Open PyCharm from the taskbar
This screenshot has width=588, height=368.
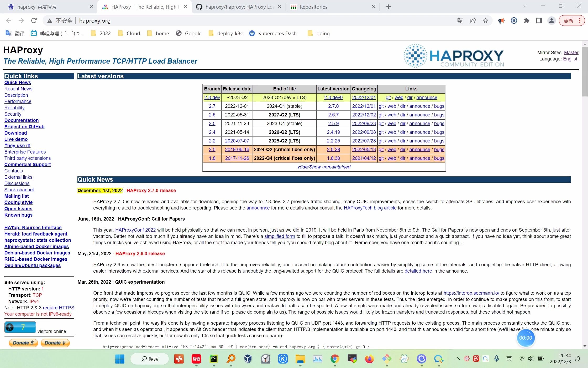(x=214, y=359)
